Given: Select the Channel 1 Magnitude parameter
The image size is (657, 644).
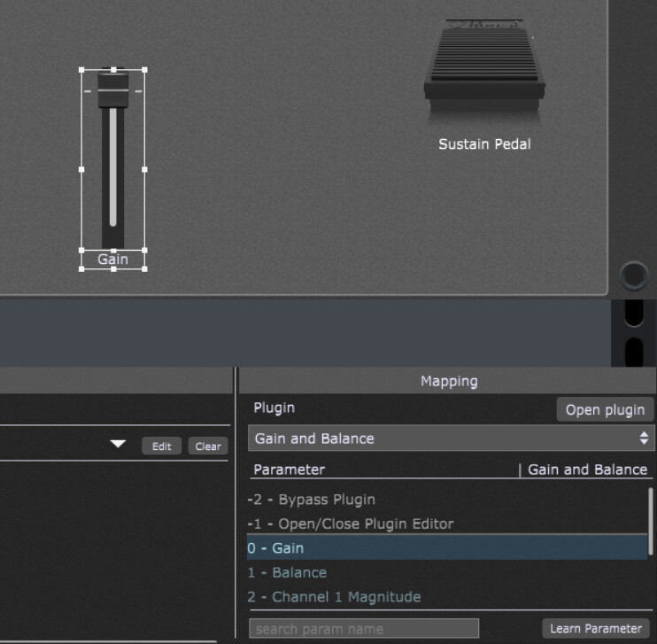Looking at the screenshot, I should 335,597.
